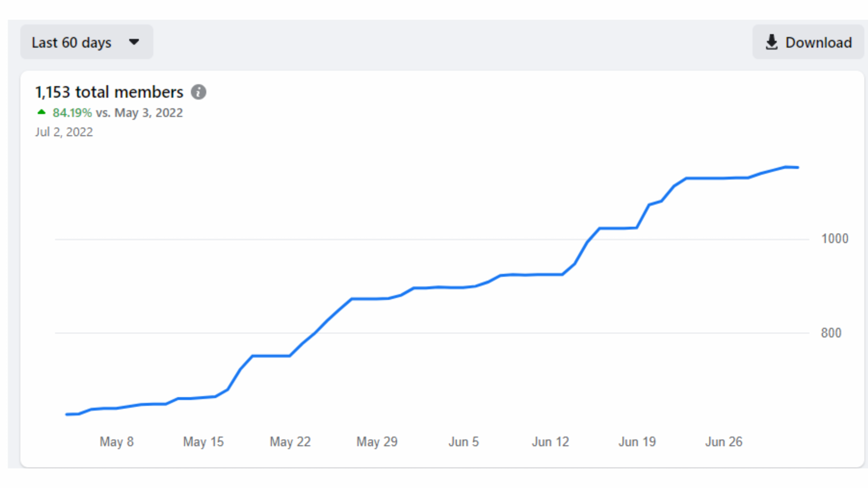Click the 800 y-axis value label

831,333
